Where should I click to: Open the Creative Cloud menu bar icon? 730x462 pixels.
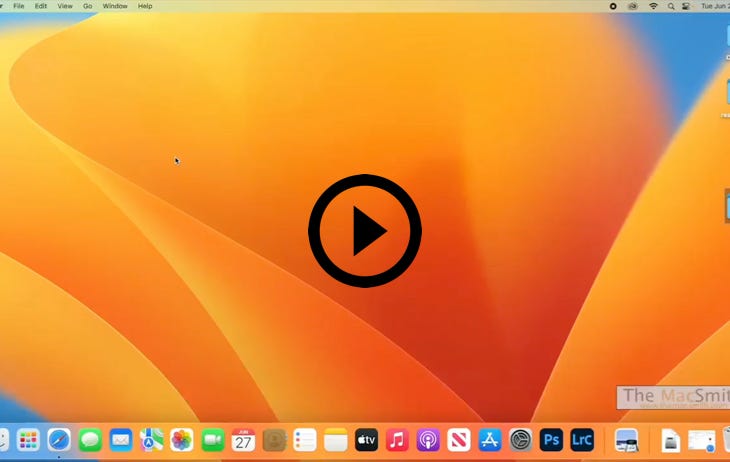click(x=632, y=6)
